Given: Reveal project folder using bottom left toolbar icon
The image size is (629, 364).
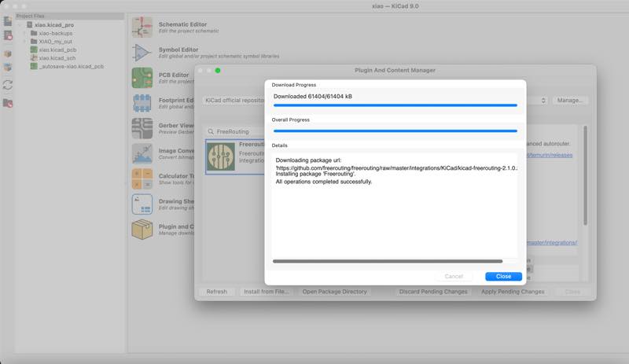Looking at the screenshot, I should click(8, 103).
